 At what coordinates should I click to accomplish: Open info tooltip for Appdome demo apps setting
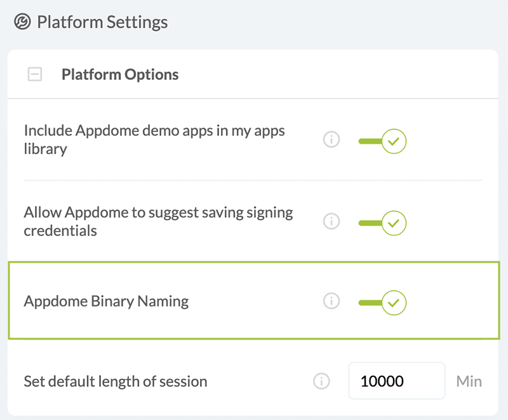331,140
